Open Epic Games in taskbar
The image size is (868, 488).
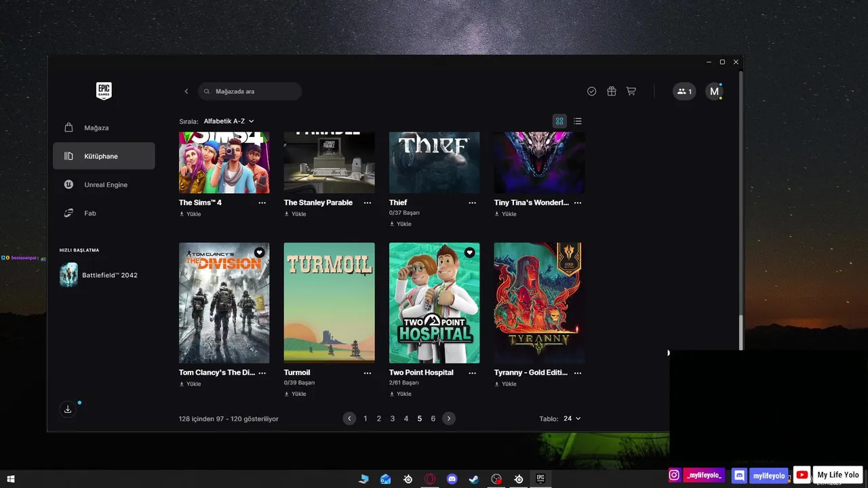click(540, 479)
